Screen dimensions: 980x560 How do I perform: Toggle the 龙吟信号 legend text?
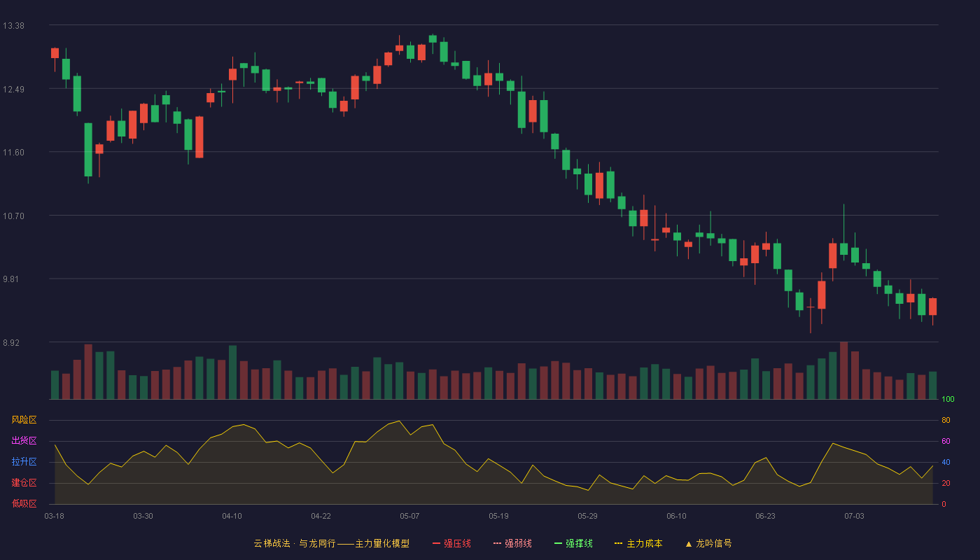714,543
